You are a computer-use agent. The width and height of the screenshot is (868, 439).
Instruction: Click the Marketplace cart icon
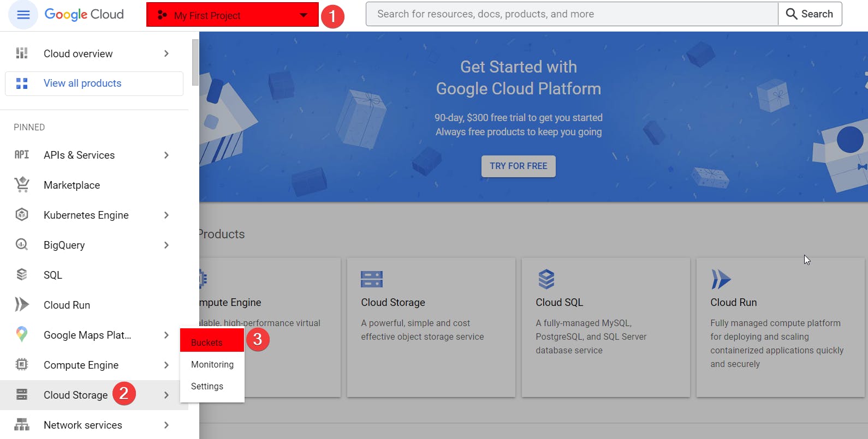22,185
